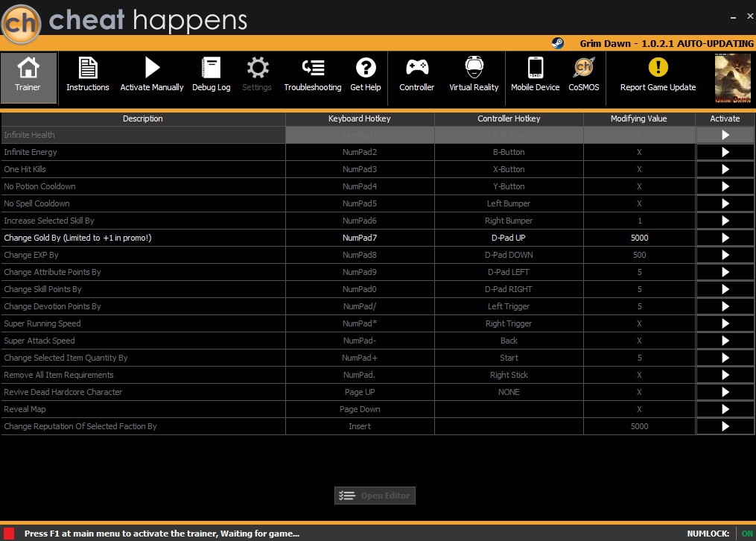Open the Instructions document
The image size is (756, 541).
point(88,75)
